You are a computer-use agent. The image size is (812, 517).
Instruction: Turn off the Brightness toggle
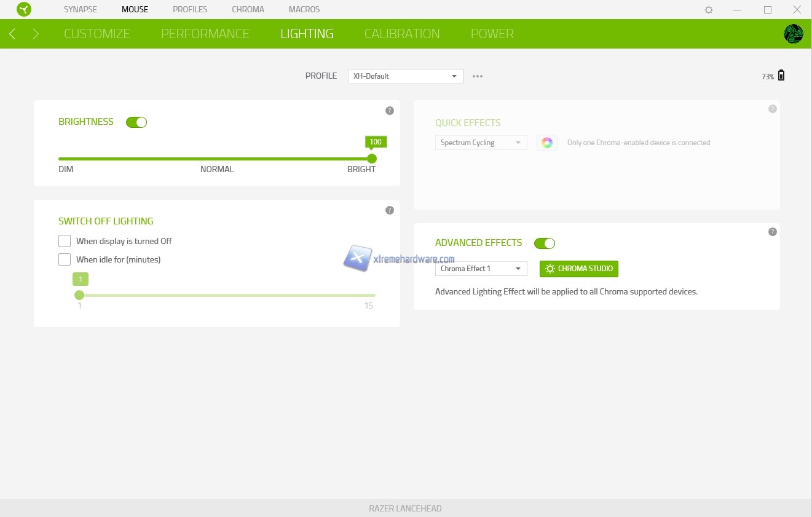point(136,122)
